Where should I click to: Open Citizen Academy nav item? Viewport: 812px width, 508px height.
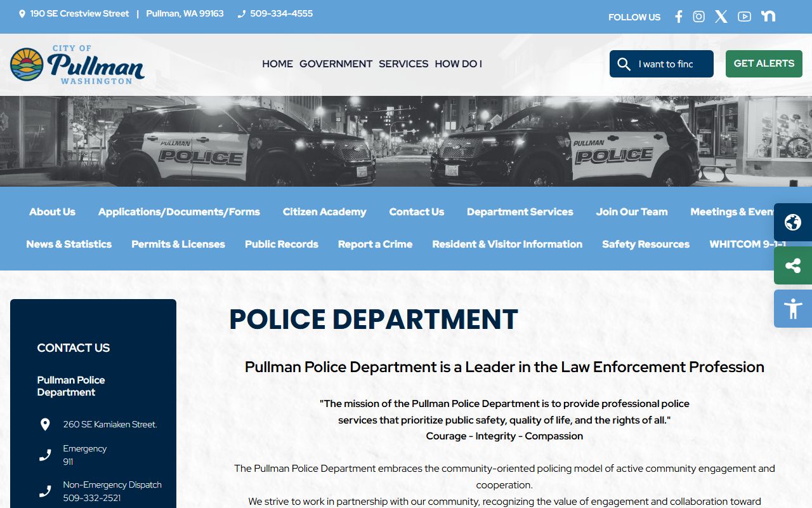click(x=324, y=211)
